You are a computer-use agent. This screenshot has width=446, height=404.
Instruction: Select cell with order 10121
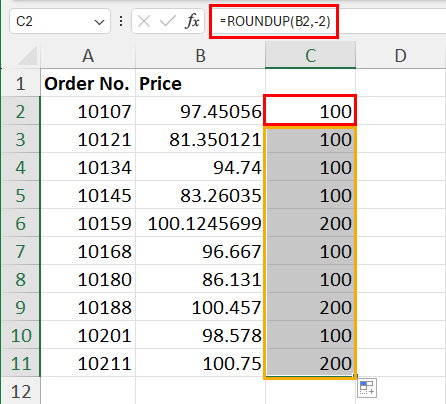coord(88,139)
